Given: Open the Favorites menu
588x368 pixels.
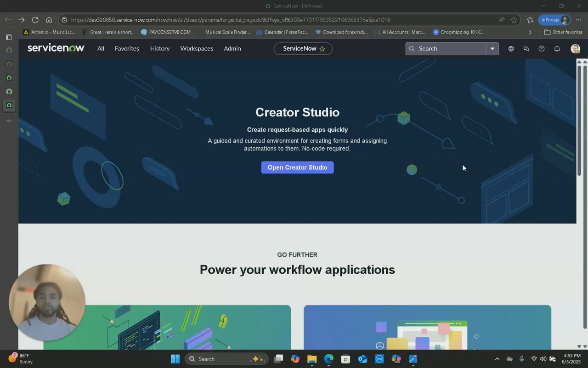Looking at the screenshot, I should pyautogui.click(x=127, y=48).
